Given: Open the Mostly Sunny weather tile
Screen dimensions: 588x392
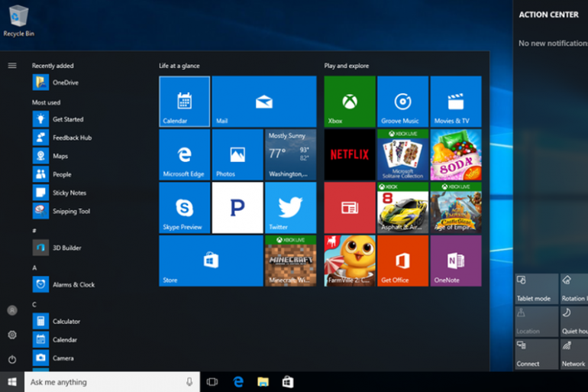Looking at the screenshot, I should 291,154.
